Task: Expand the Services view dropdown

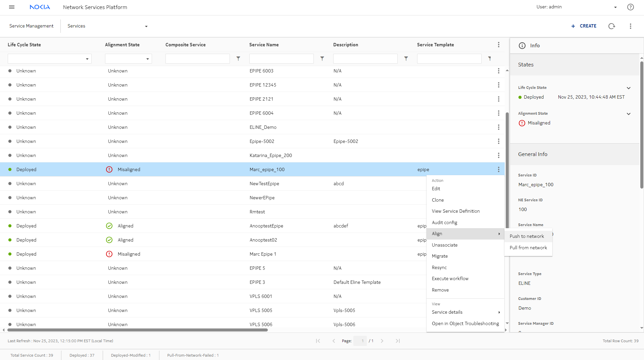Action: (146, 26)
